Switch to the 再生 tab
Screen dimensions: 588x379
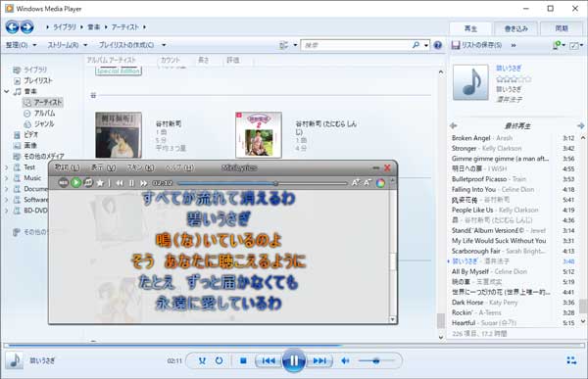[x=470, y=28]
